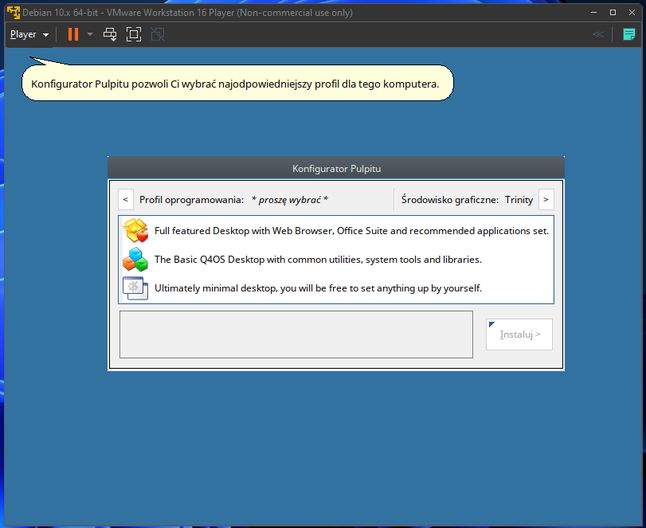Click the Unity mode icon
The width and height of the screenshot is (646, 528).
click(157, 35)
